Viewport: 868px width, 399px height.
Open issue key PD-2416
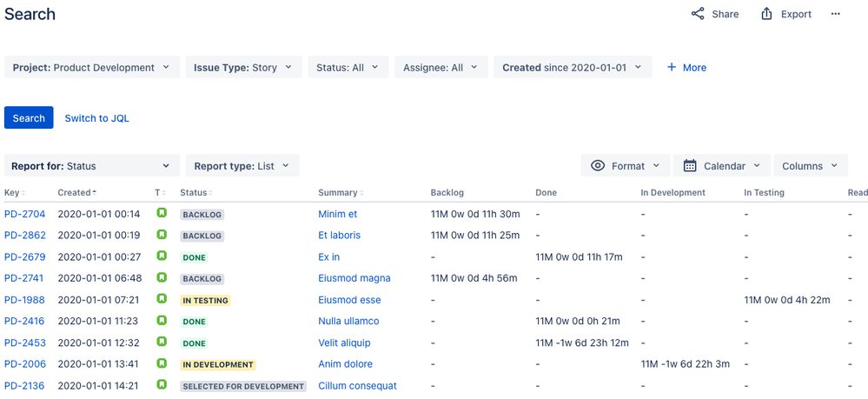(x=24, y=321)
